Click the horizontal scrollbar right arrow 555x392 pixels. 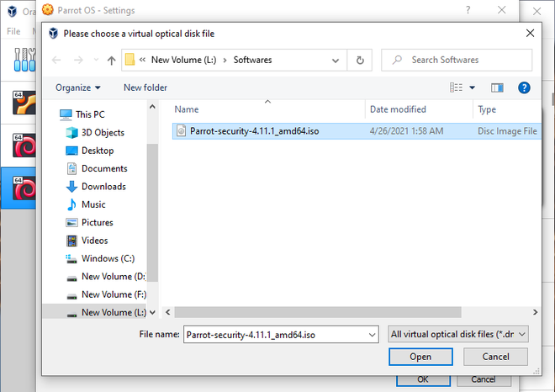(x=535, y=312)
